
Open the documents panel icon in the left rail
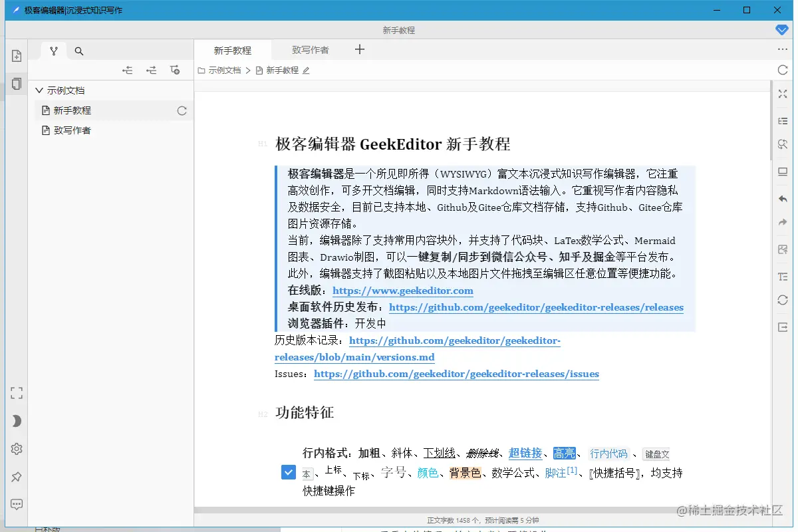pyautogui.click(x=17, y=84)
